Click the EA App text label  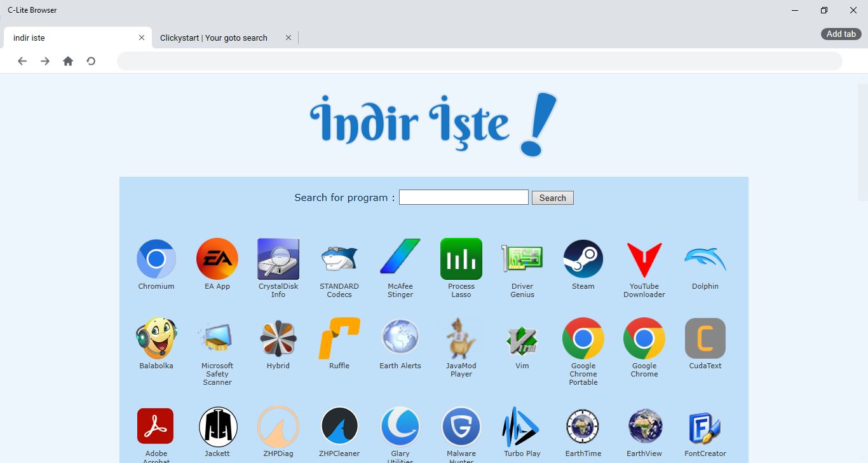(x=217, y=286)
